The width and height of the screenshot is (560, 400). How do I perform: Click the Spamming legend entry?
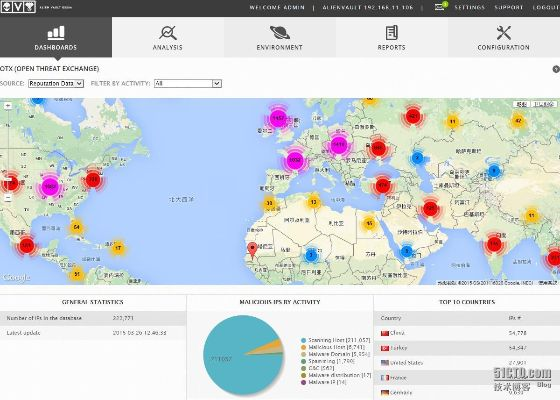click(x=328, y=361)
